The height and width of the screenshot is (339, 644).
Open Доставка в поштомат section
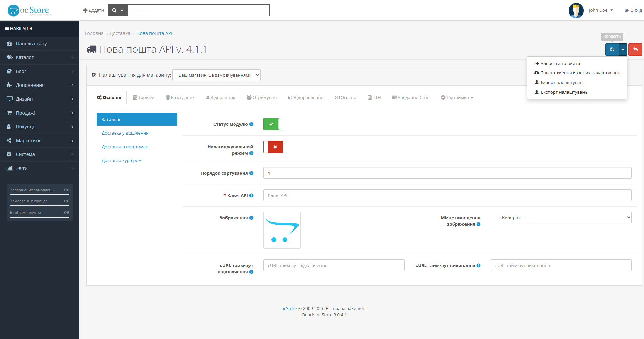(137, 147)
